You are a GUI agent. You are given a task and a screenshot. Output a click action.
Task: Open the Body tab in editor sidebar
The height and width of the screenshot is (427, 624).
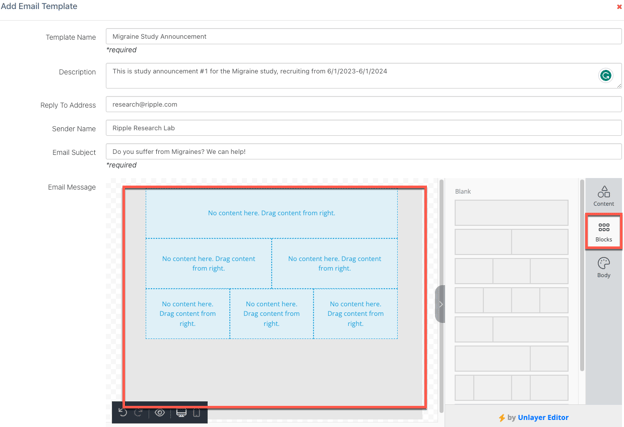pyautogui.click(x=603, y=267)
